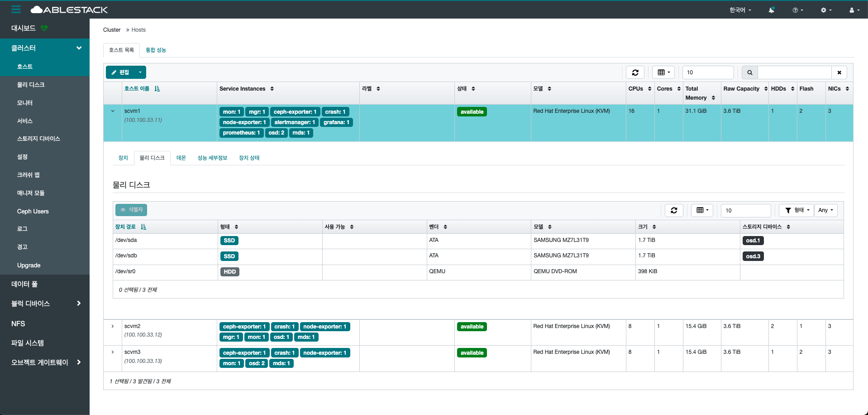
Task: Clear the hosts search filter
Action: [x=839, y=72]
